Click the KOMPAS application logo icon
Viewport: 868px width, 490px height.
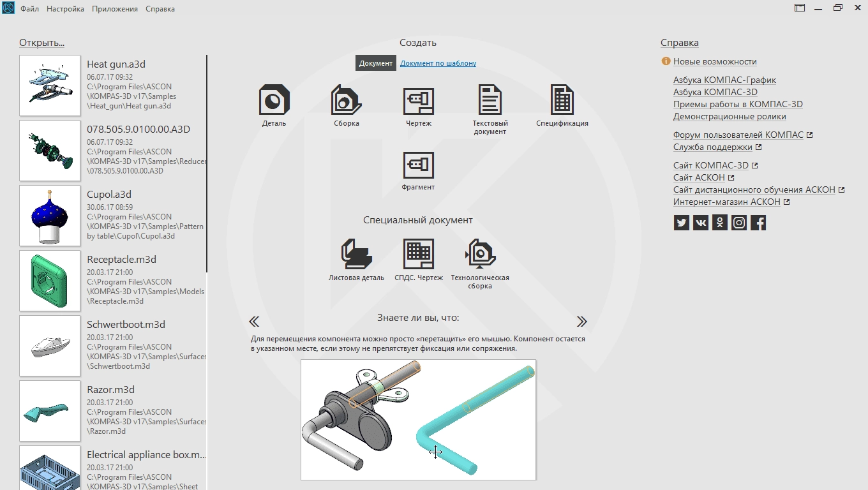[x=8, y=8]
